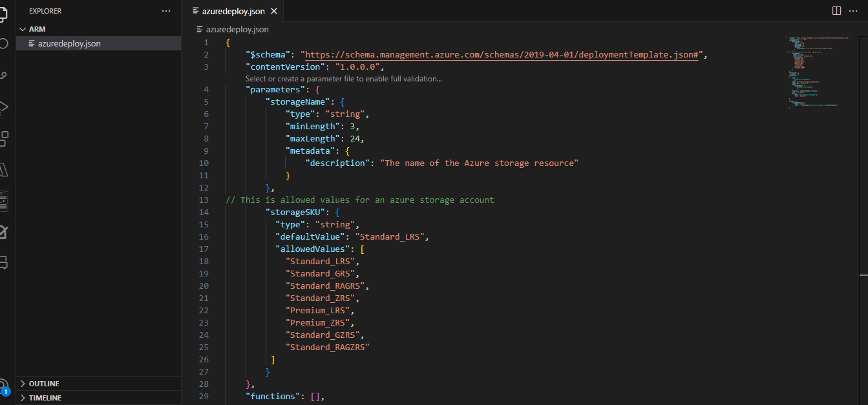The width and height of the screenshot is (868, 405).
Task: Select azuredeploy.json in the Explorer tree
Action: [98, 44]
